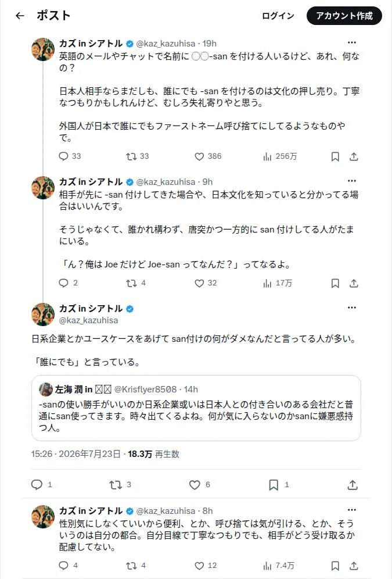Open the quoted post from @Krisflyer8508
This screenshot has width=392, height=579.
coord(196,408)
